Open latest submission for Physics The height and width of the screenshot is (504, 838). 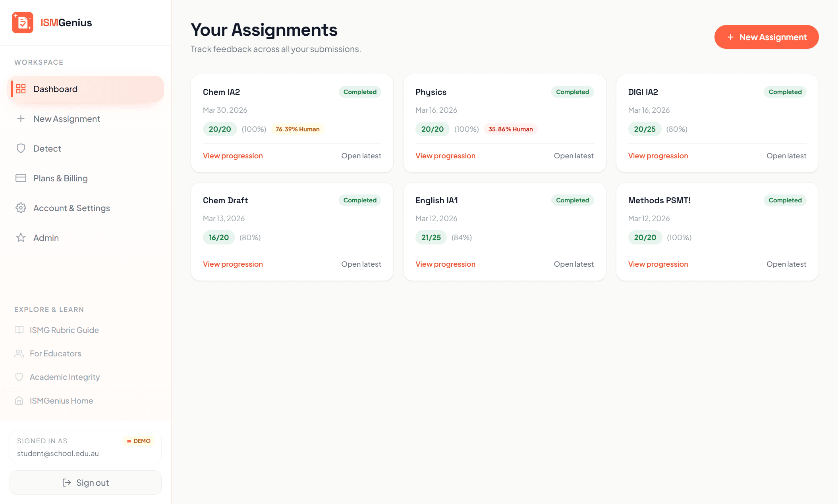[x=574, y=156]
